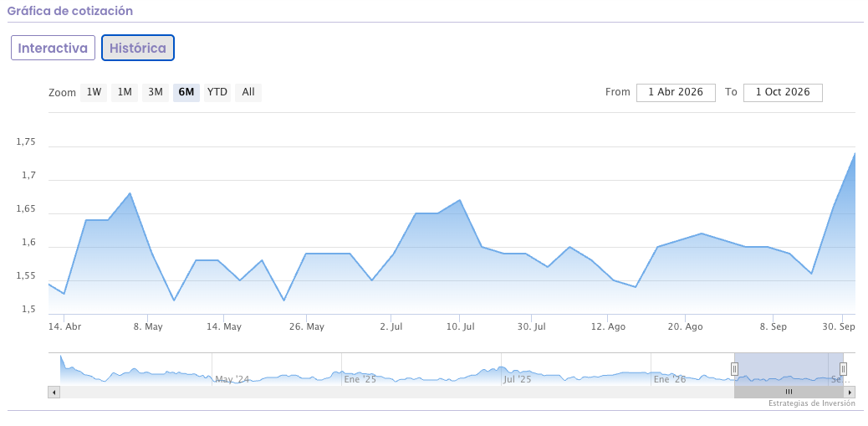Show All historical data
868x426 pixels.
coord(248,92)
